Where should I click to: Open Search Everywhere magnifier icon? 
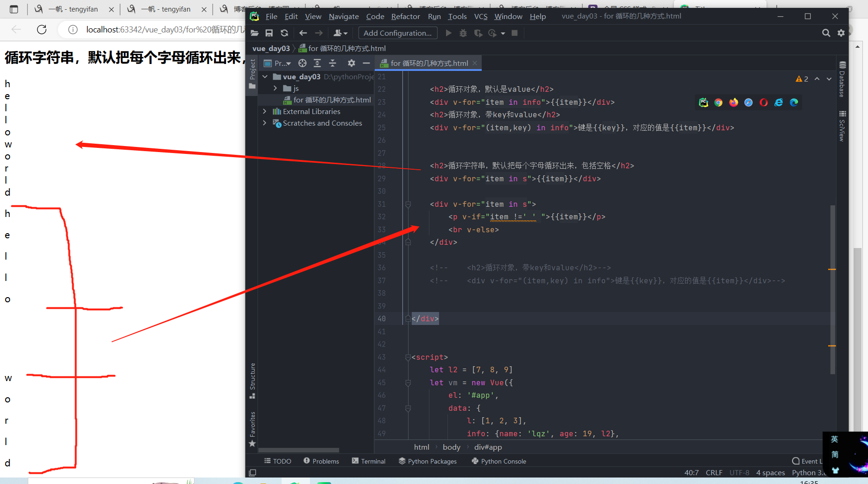point(826,33)
